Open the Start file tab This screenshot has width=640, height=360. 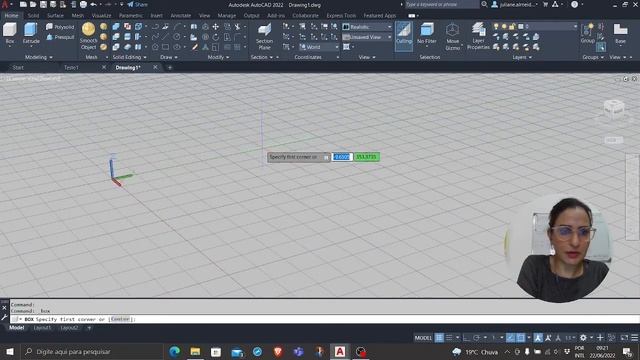pos(18,67)
